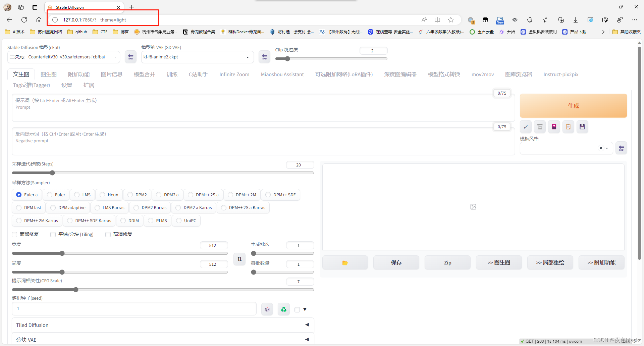Image resolution: width=644 pixels, height=346 pixels.
Task: Select the LMS Karras sampler
Action: [109, 208]
